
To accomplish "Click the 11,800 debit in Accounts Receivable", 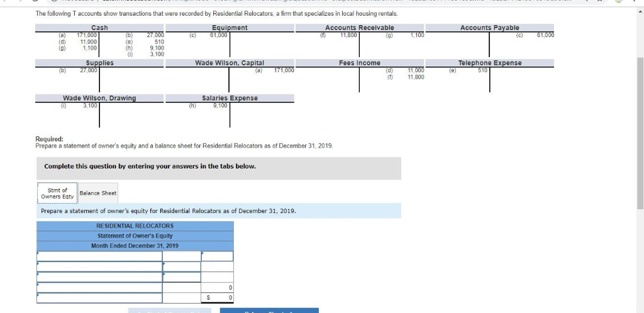I will (x=348, y=35).
